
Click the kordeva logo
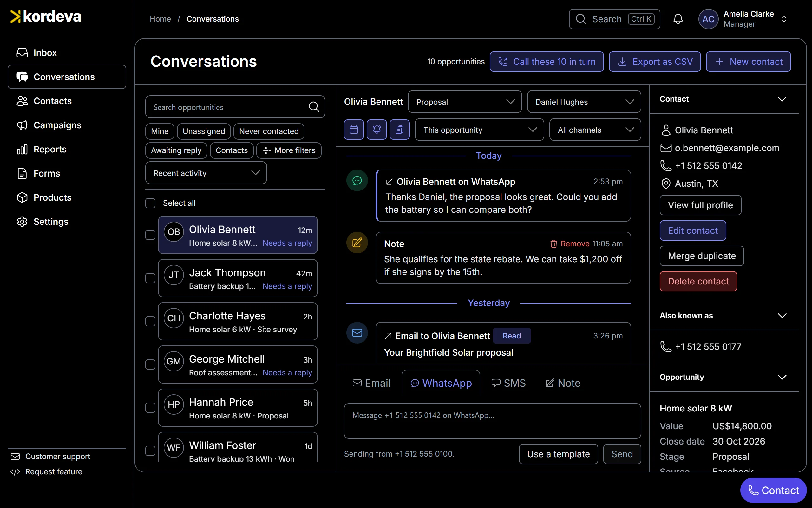[x=46, y=17]
